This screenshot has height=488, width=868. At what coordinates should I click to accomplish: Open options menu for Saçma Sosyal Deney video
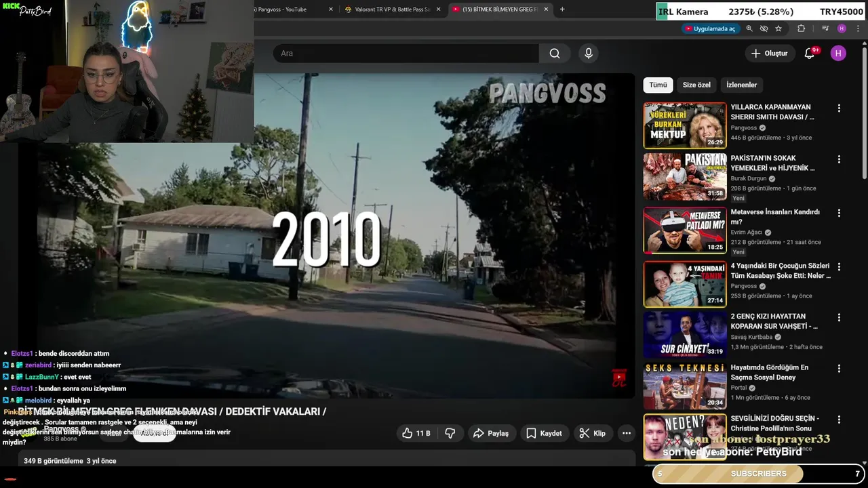(839, 369)
